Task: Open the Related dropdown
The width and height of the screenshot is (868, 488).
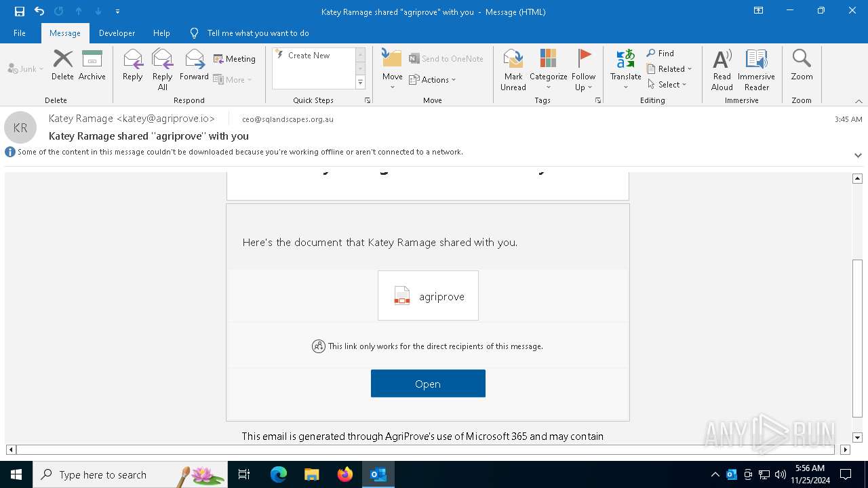Action: [670, 68]
